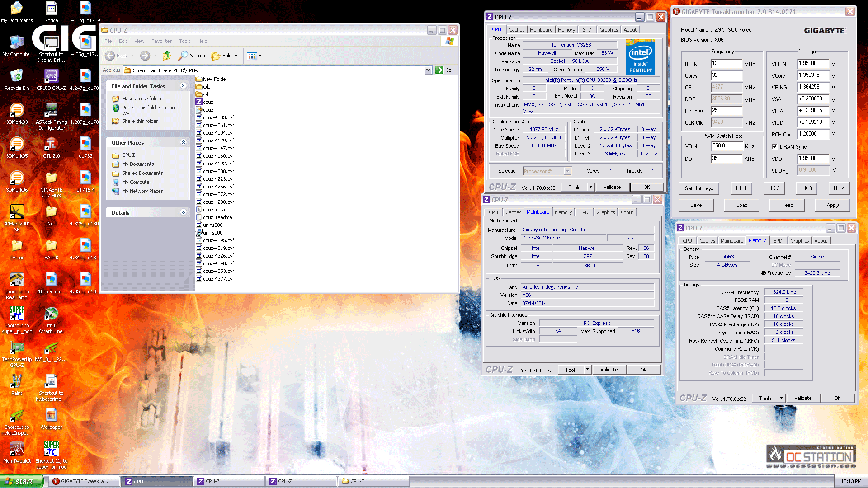868x488 pixels.
Task: Click Set Hot Keys button
Action: (x=698, y=188)
